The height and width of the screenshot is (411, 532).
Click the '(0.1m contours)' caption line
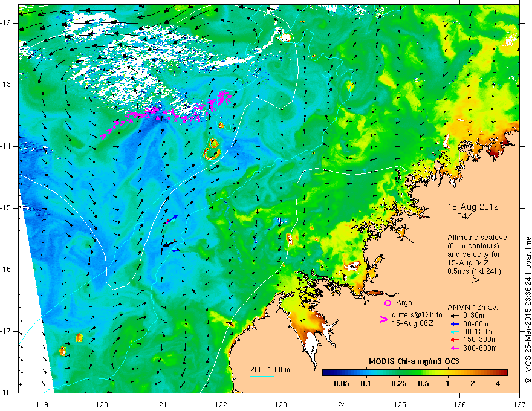click(x=474, y=246)
